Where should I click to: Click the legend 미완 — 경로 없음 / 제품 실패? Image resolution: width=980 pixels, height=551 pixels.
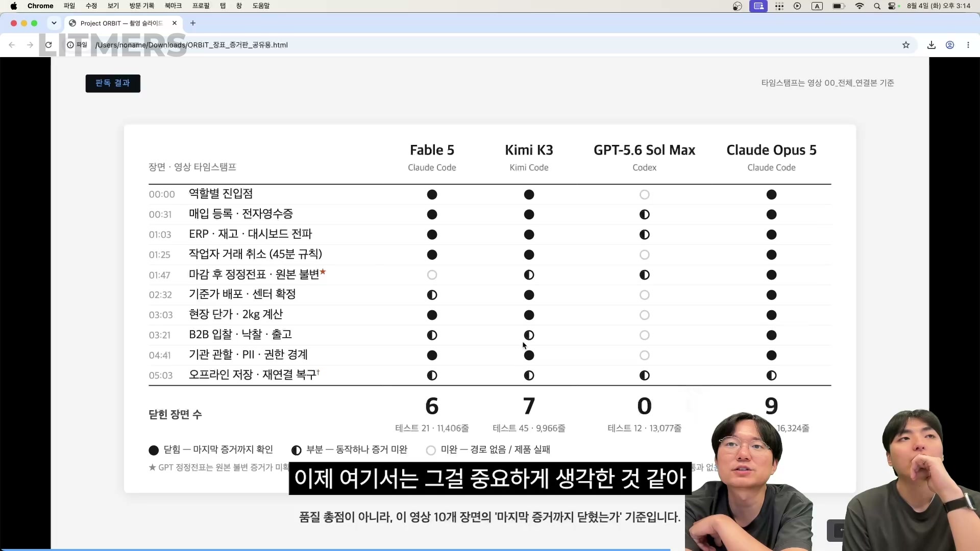(488, 449)
